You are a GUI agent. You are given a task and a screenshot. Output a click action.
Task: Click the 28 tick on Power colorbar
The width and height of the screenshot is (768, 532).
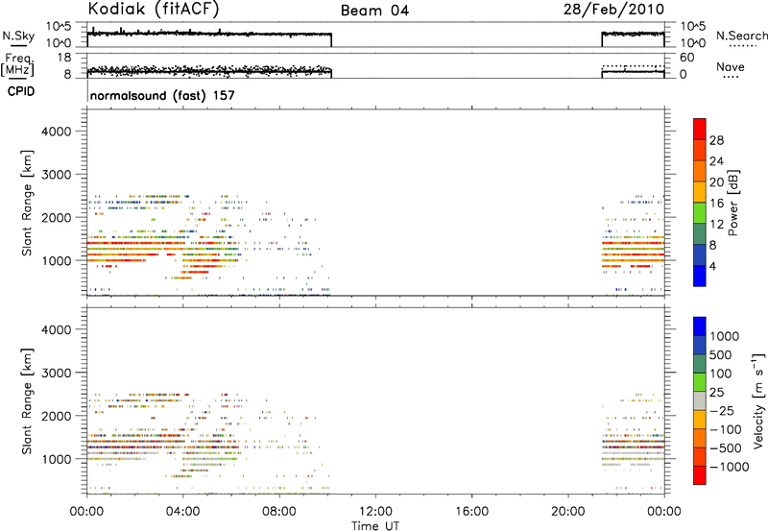pos(716,140)
